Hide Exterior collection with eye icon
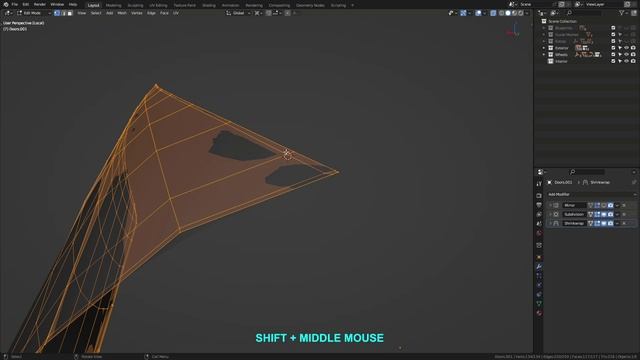The image size is (640, 360). click(x=626, y=48)
